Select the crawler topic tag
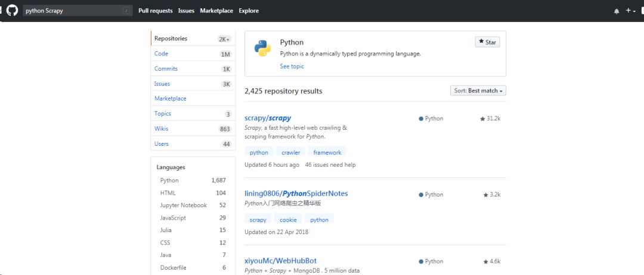Viewport: 644px width, 275px height. point(291,152)
